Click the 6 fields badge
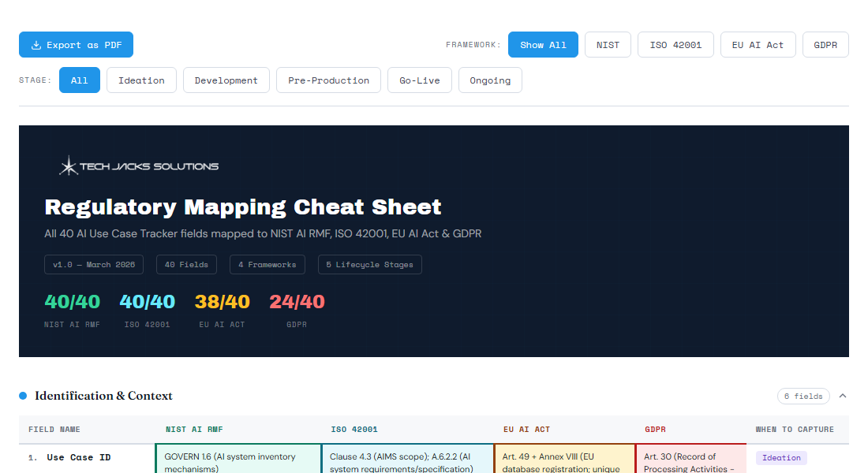This screenshot has width=868, height=473. (x=803, y=396)
